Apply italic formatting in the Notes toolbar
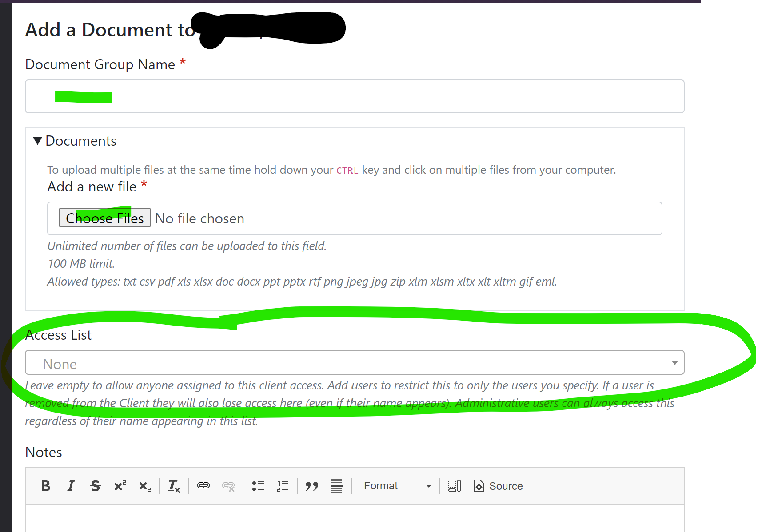The width and height of the screenshot is (758, 532). pos(70,486)
